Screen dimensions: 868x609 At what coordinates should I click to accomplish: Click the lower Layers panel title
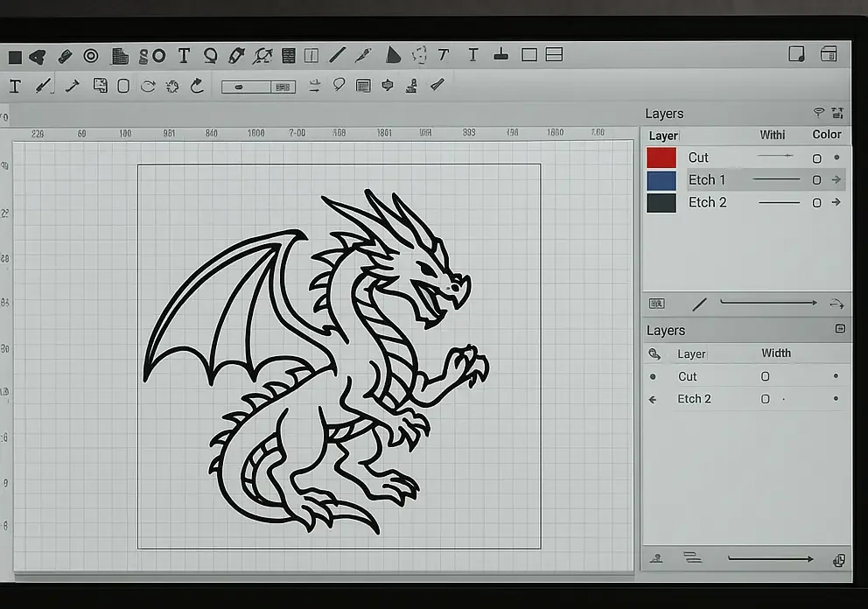point(666,331)
